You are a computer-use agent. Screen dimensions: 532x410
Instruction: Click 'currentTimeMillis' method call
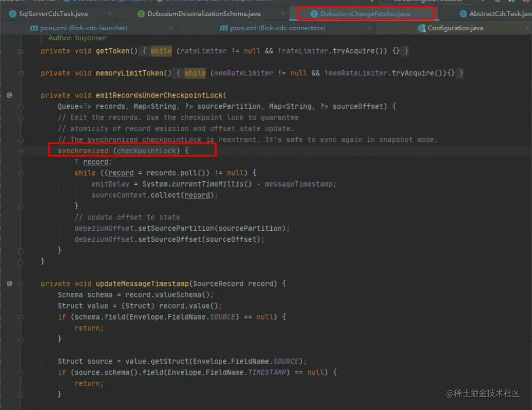click(208, 184)
